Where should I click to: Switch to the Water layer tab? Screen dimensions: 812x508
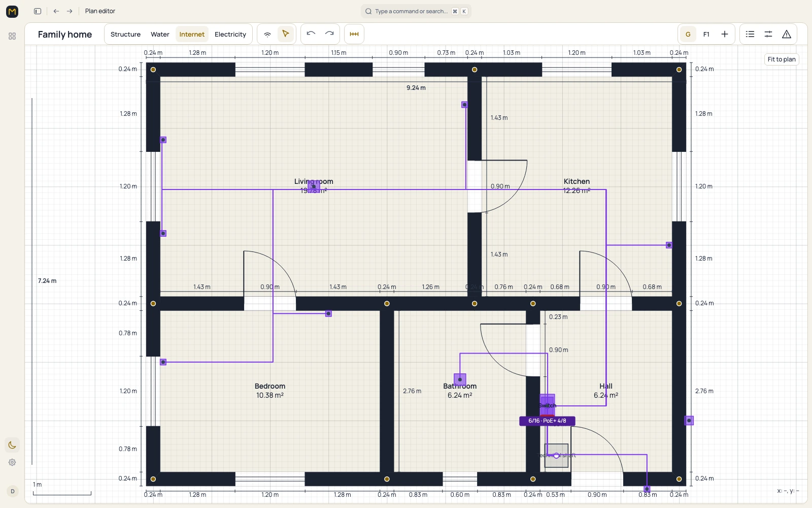(x=160, y=34)
